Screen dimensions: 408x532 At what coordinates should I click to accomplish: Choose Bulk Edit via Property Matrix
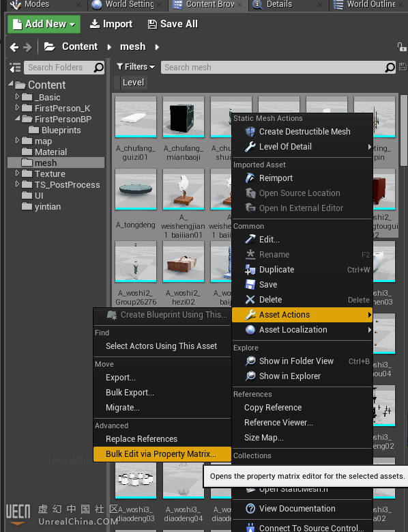[x=162, y=454]
